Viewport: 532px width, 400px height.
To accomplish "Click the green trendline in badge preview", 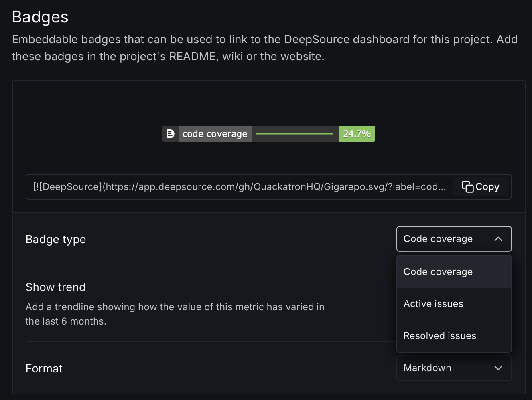I will (x=295, y=134).
